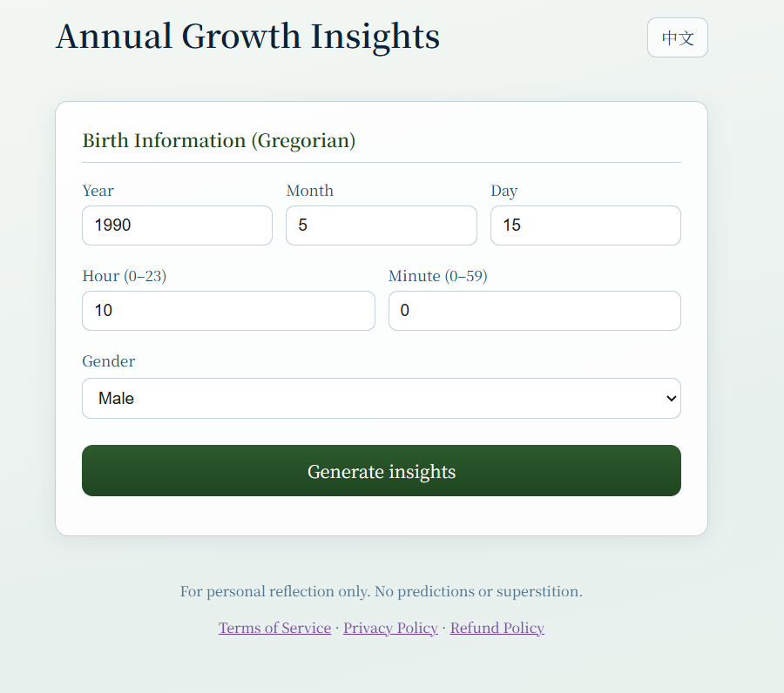This screenshot has width=784, height=693.
Task: Switch language to 中文
Action: pyautogui.click(x=677, y=37)
